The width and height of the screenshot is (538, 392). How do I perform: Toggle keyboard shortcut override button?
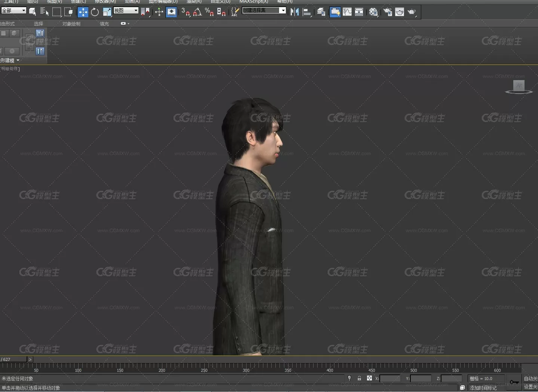pos(171,12)
